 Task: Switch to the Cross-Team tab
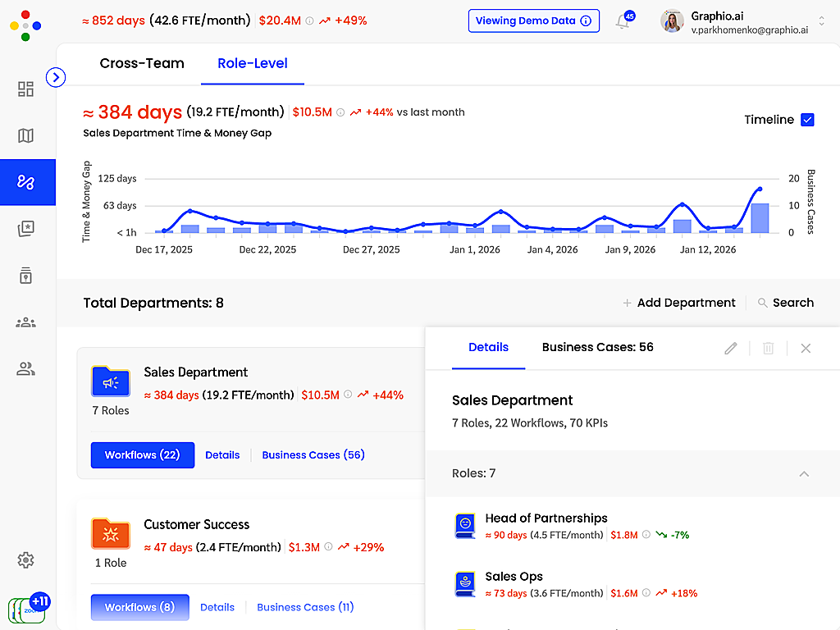(x=142, y=63)
